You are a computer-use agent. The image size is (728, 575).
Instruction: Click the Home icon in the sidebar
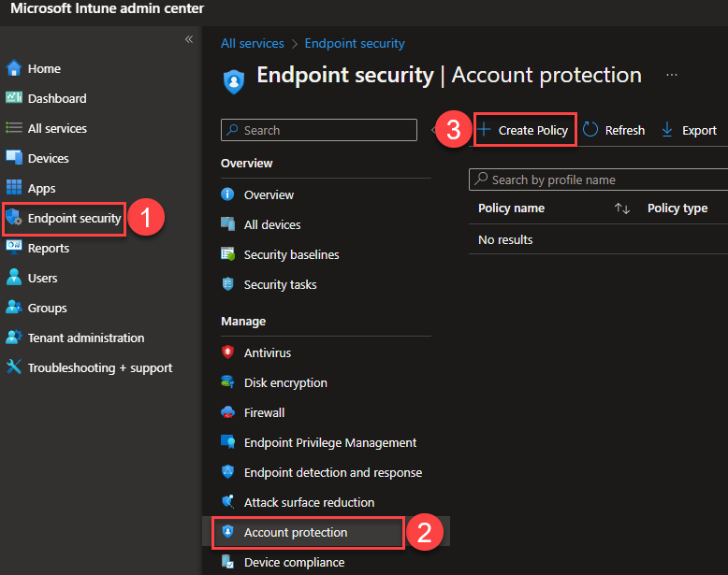[14, 68]
